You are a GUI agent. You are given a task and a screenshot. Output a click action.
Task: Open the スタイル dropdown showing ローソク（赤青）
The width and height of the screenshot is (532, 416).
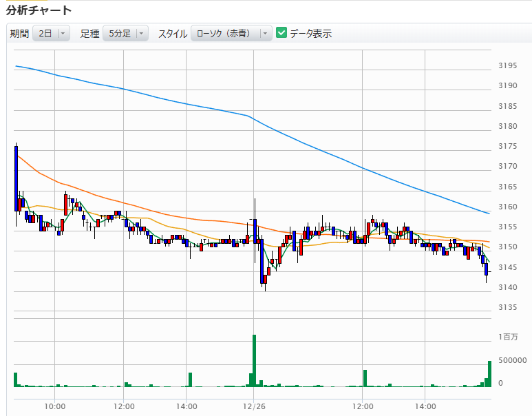coord(231,33)
